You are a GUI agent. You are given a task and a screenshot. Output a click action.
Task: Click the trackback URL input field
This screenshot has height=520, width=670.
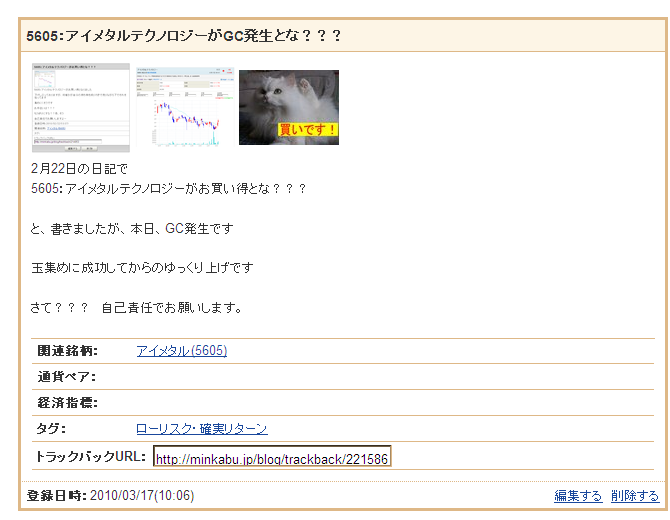pyautogui.click(x=272, y=456)
